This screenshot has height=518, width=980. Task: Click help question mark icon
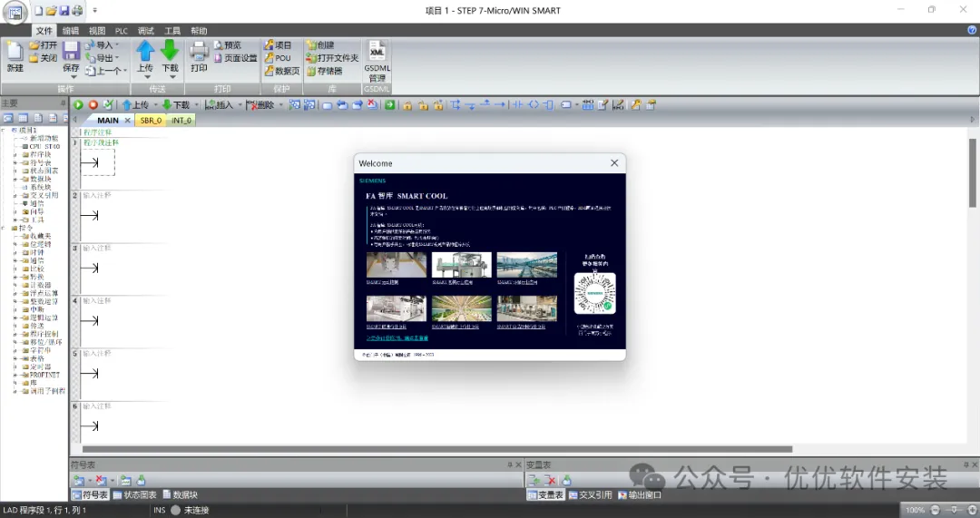972,30
